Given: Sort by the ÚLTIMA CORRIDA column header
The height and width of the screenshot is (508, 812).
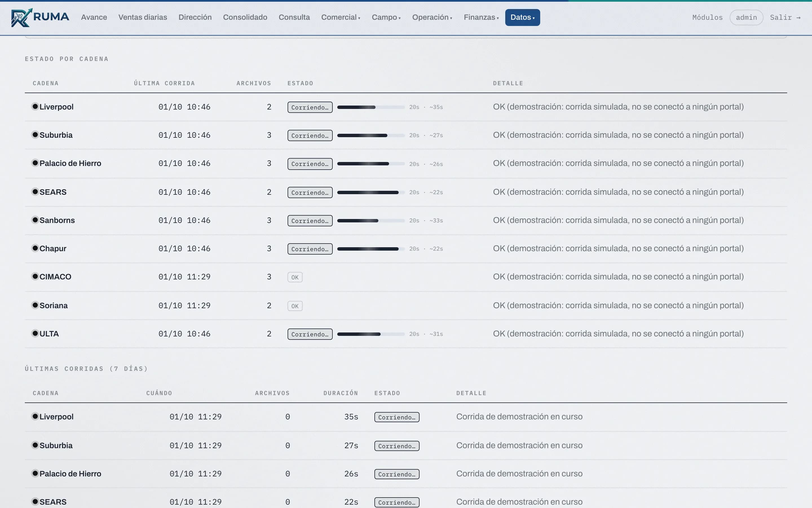Looking at the screenshot, I should coord(164,83).
